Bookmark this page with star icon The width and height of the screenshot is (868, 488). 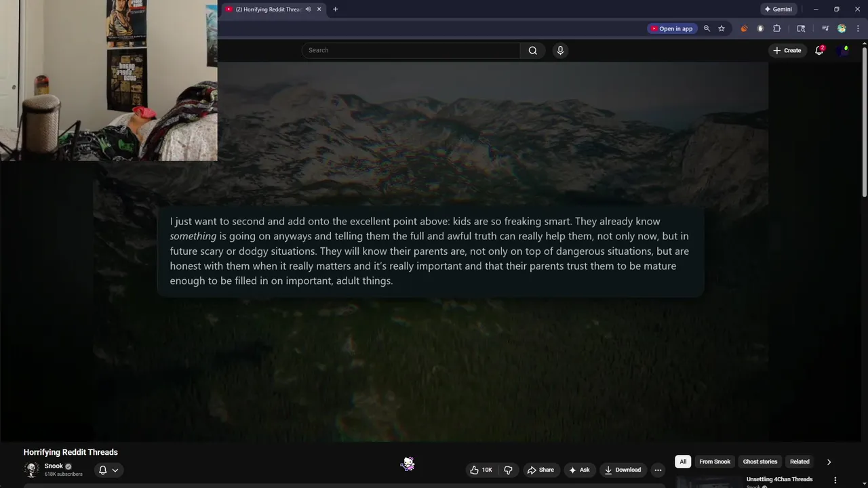pos(722,28)
